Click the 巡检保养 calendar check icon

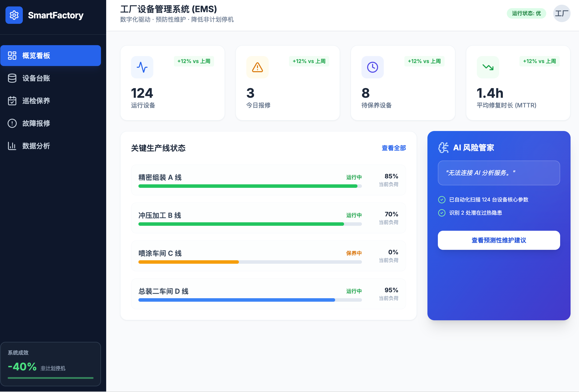pyautogui.click(x=12, y=101)
